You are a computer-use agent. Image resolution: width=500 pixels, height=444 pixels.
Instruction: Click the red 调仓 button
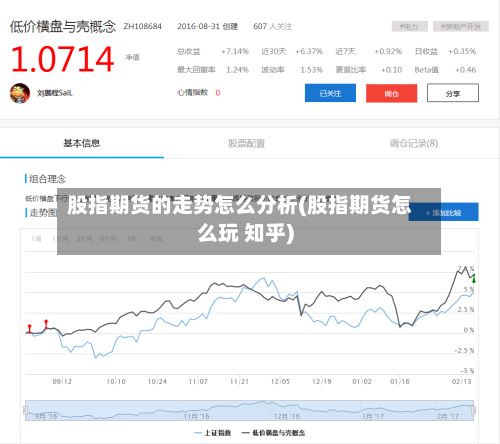(x=391, y=93)
